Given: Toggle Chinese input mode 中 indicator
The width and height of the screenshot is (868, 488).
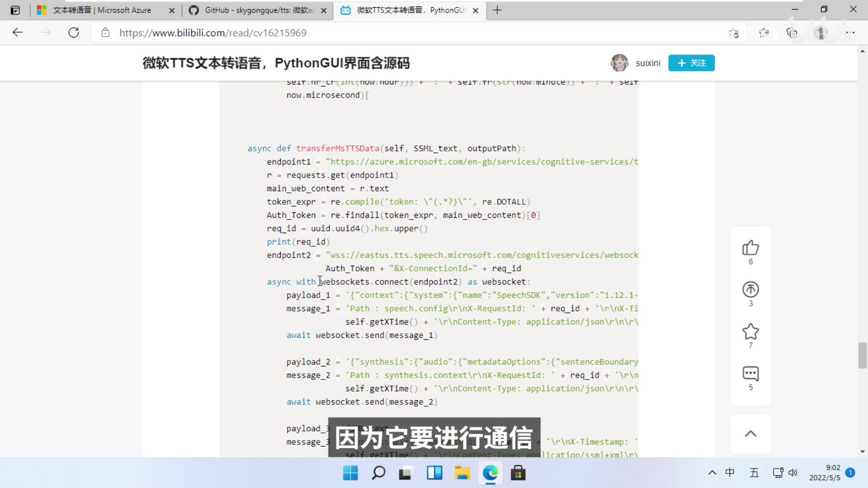Looking at the screenshot, I should (730, 473).
